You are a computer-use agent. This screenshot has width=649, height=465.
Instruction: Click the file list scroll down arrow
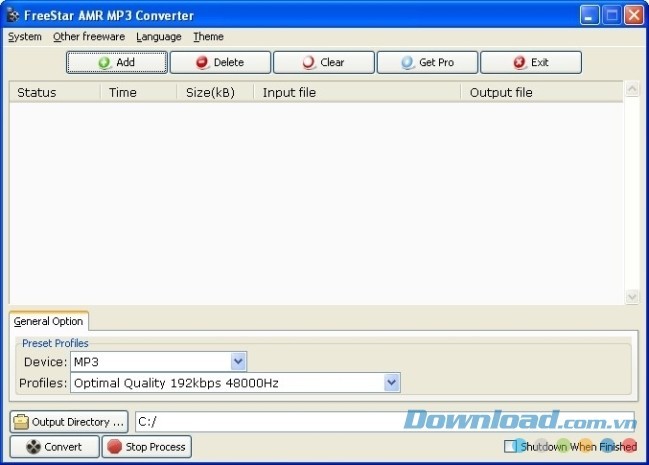[632, 296]
